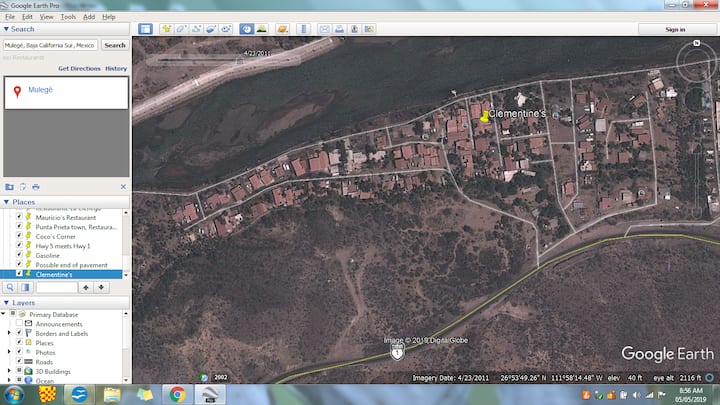This screenshot has width=720, height=405.
Task: Open the historical imagery clock tool
Action: tap(246, 29)
